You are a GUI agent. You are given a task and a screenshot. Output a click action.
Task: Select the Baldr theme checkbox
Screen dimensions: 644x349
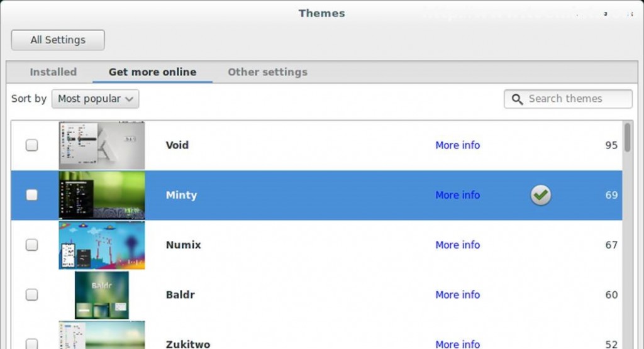[31, 294]
